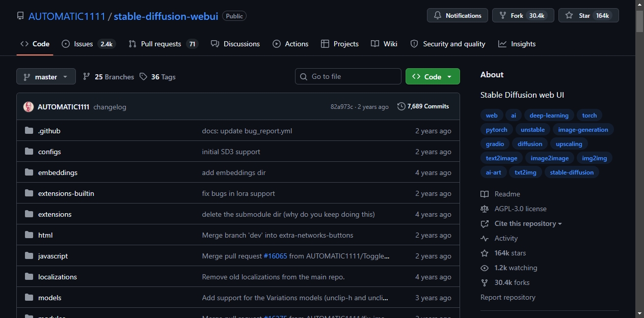Open the Projects tab
This screenshot has height=318, width=644.
point(340,44)
